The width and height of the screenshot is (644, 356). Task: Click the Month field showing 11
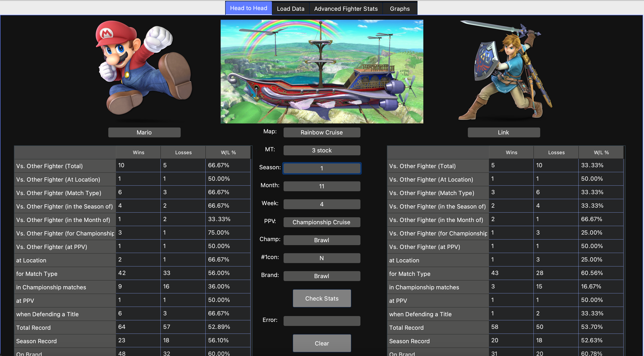coord(322,186)
